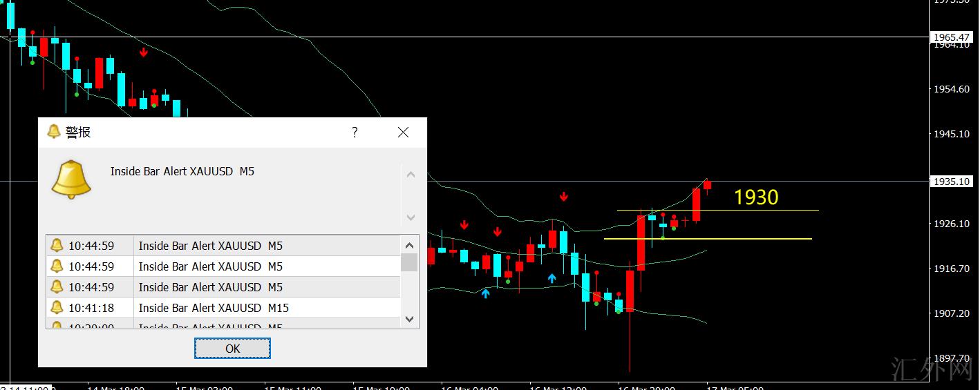980x390 pixels.
Task: Click the OK button in alert dialog
Action: coord(232,349)
